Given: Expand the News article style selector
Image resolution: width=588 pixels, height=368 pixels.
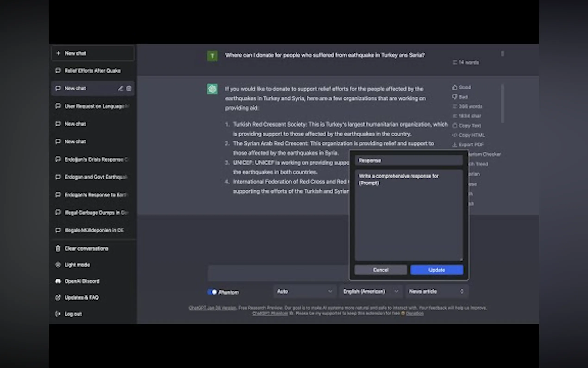Looking at the screenshot, I should coord(436,291).
